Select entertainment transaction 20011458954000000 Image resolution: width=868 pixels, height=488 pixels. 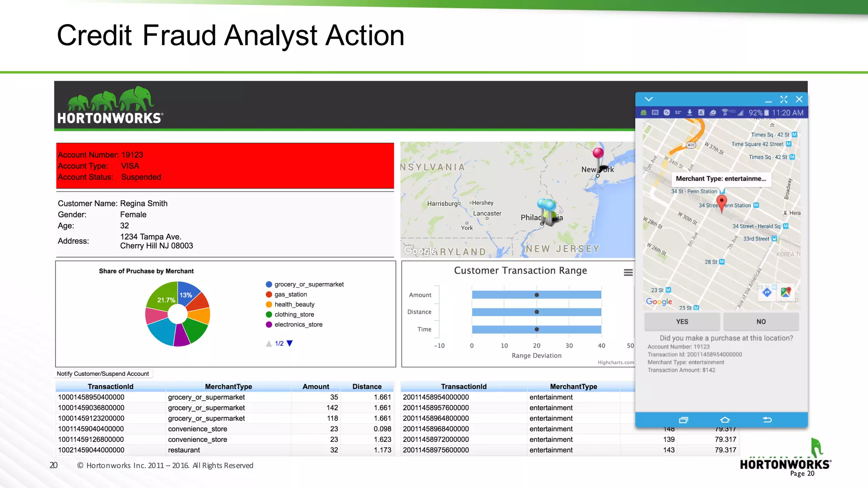tap(518, 397)
